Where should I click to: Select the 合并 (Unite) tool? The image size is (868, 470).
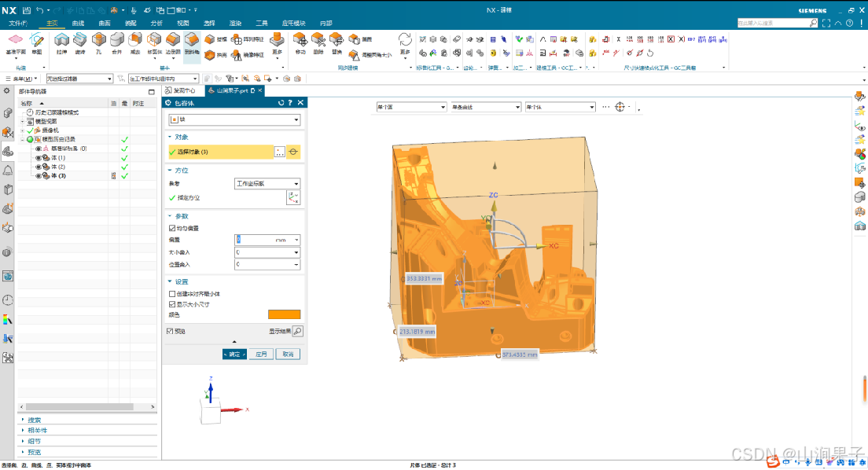[x=117, y=43]
